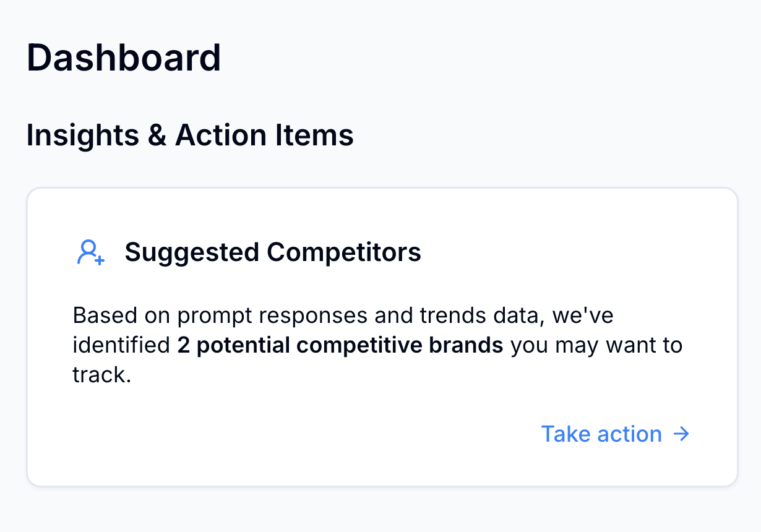
Task: Click "Action Items" in the section heading
Action: pos(264,135)
